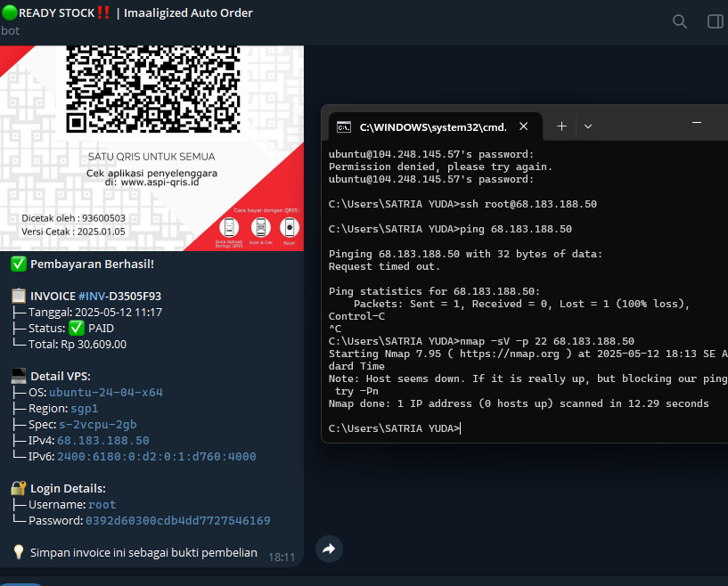The height and width of the screenshot is (586, 728).
Task: Click the 'Pembayaran Berhasil!' heading text
Action: [92, 264]
